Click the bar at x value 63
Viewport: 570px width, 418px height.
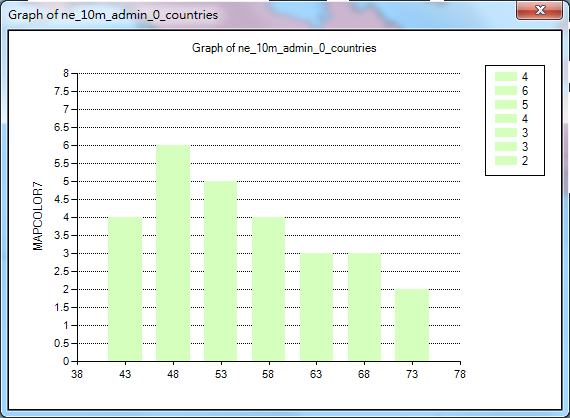pos(316,307)
